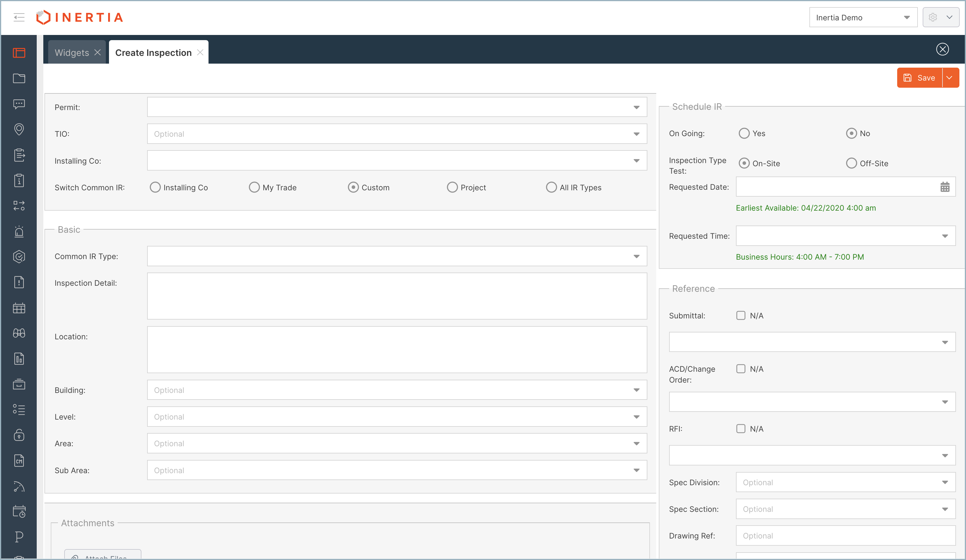This screenshot has width=966, height=560.
Task: Open the Requested Time dropdown
Action: point(845,236)
